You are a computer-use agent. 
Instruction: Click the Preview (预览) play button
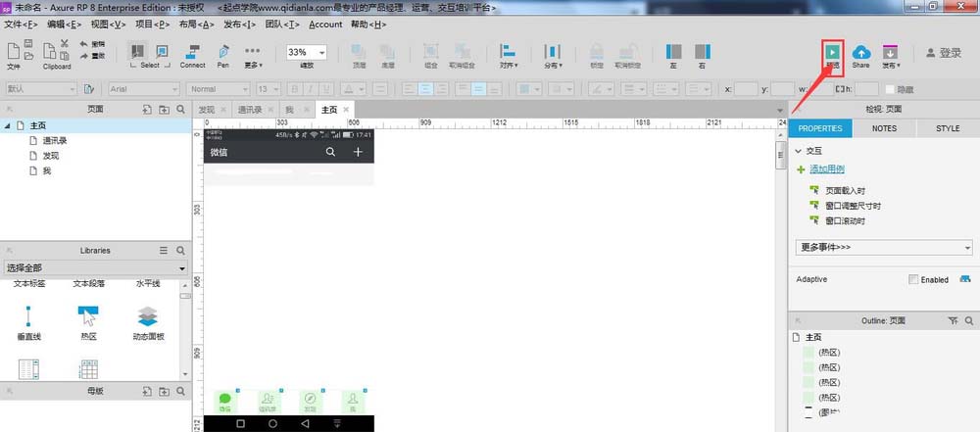(832, 52)
